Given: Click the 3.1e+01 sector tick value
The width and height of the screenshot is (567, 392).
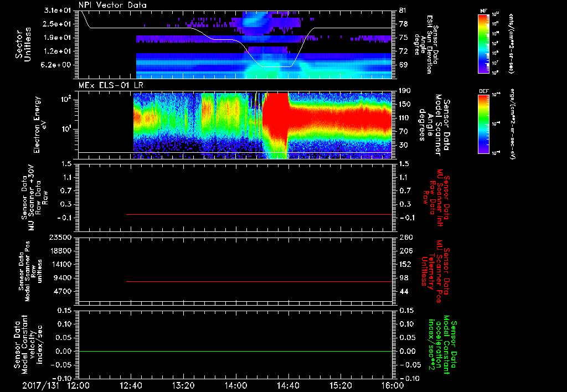Looking at the screenshot, I should 58,11.
